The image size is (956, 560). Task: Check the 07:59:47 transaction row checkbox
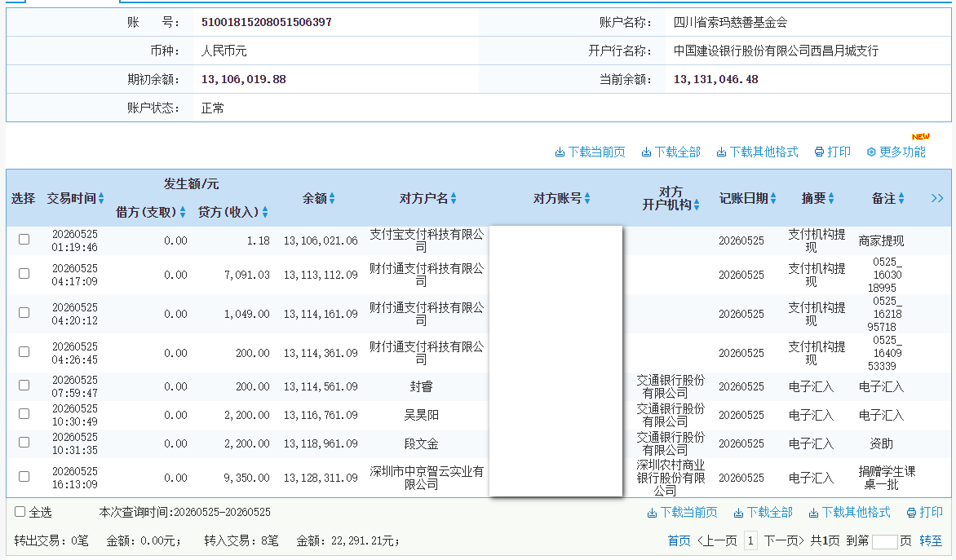click(x=24, y=385)
